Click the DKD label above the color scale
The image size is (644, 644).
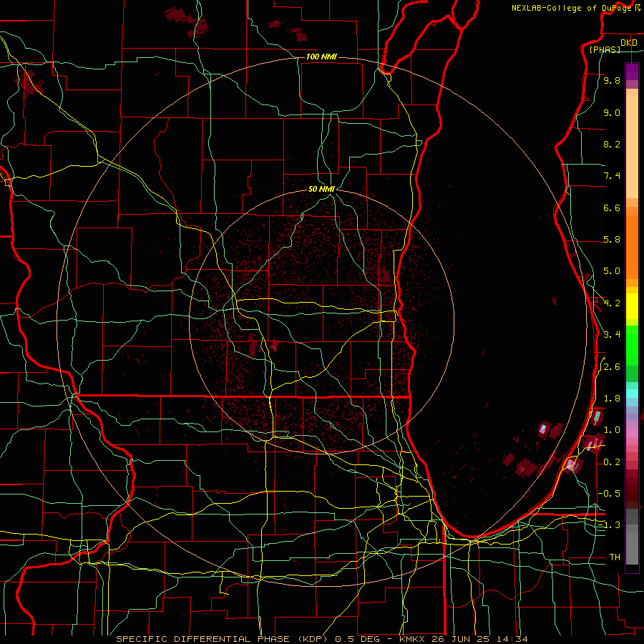(628, 43)
